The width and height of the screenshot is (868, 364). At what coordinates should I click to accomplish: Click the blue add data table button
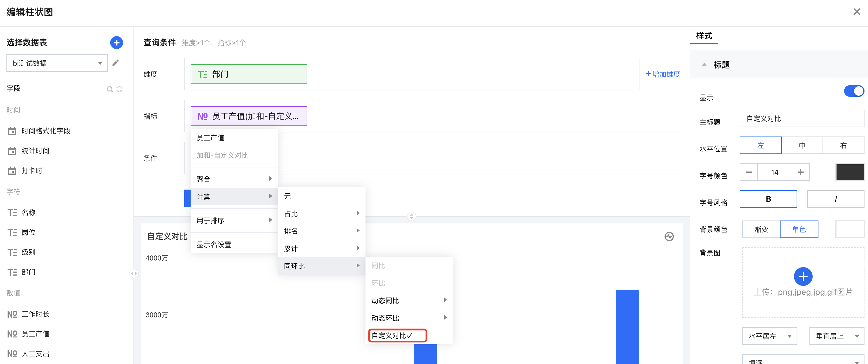[x=116, y=43]
